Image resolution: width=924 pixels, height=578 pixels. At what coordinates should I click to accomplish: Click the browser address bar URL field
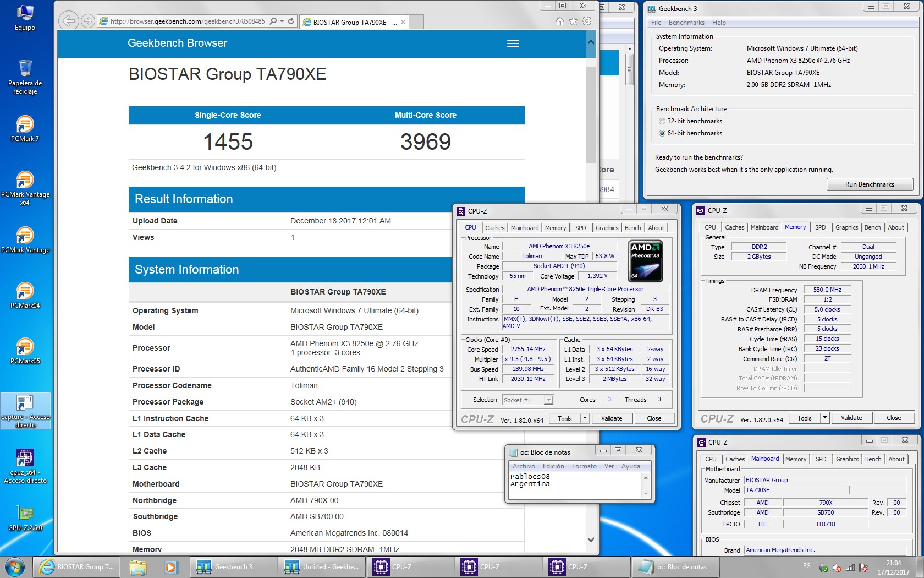(x=187, y=21)
